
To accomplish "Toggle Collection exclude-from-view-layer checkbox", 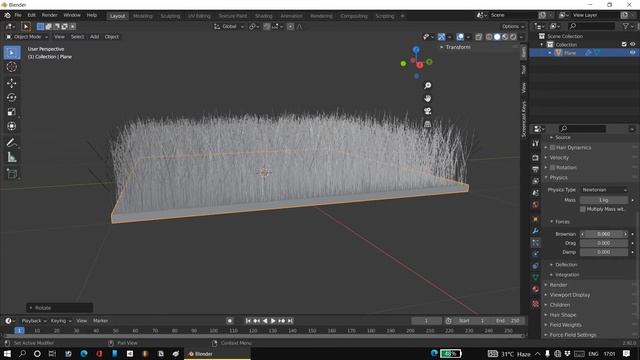I will [624, 44].
